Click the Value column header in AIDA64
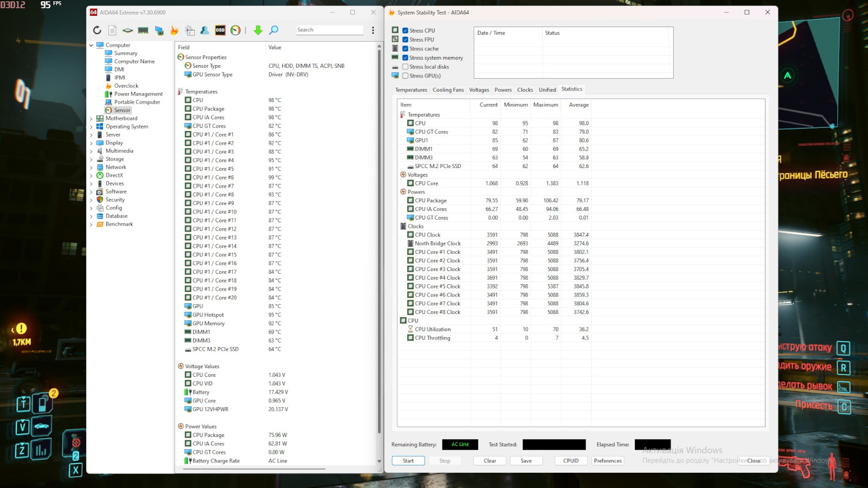 tap(320, 47)
